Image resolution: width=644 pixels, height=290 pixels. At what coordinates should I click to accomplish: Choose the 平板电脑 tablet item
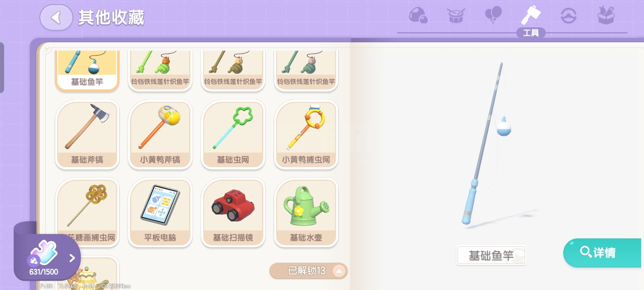160,213
